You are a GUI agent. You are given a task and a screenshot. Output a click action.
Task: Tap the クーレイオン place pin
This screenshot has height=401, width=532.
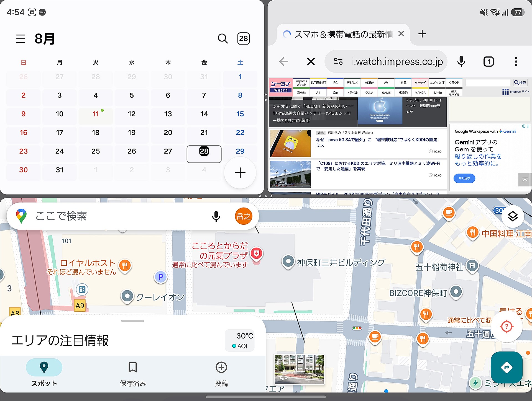[127, 296]
